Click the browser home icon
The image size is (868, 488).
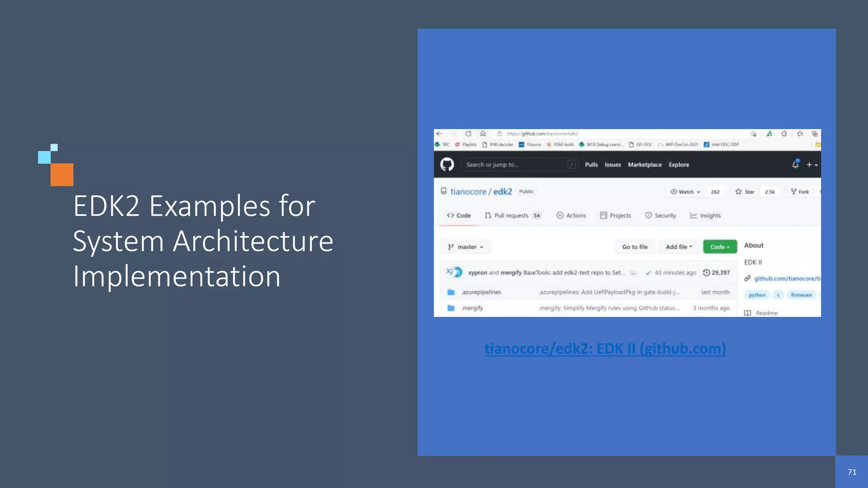[483, 134]
